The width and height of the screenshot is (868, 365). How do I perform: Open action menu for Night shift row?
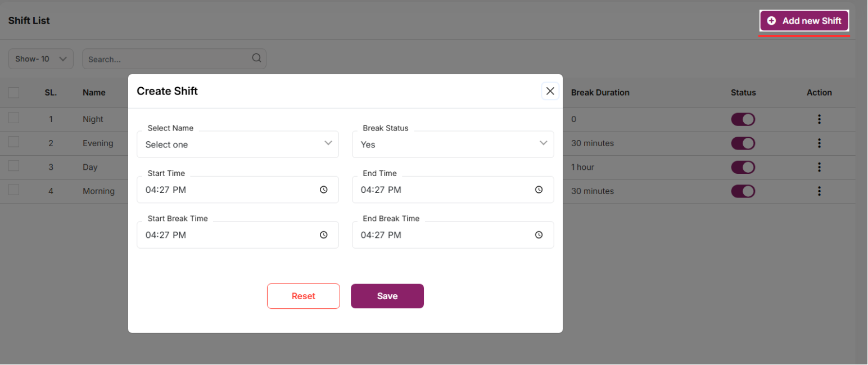[819, 119]
